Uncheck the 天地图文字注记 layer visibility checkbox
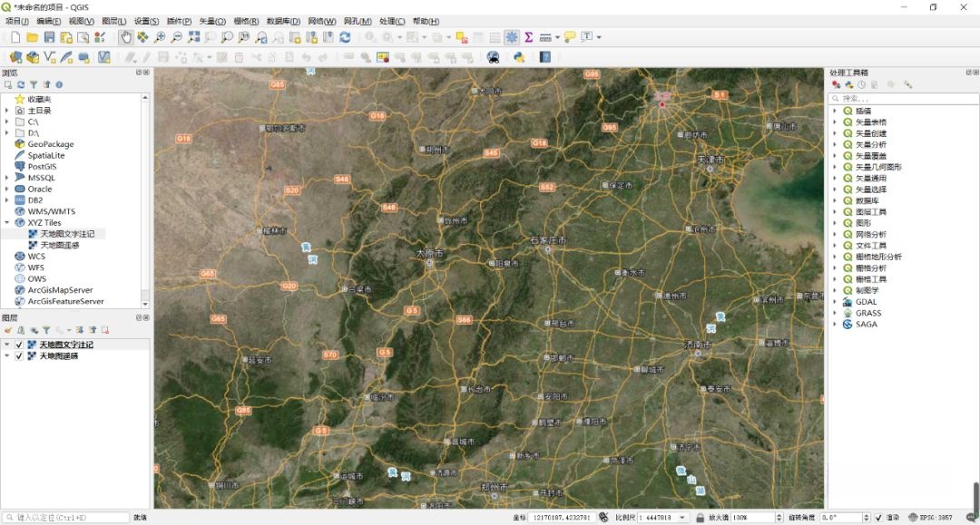980x525 pixels. pos(19,345)
